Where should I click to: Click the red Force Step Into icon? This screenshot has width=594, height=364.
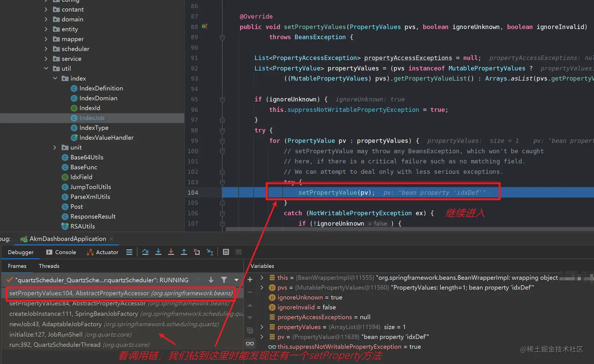pos(171,252)
